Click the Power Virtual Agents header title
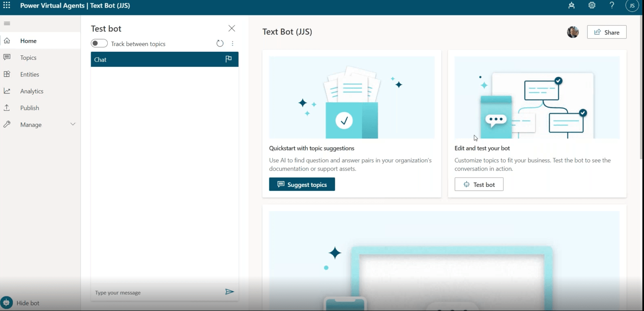This screenshot has height=311, width=644. 52,6
